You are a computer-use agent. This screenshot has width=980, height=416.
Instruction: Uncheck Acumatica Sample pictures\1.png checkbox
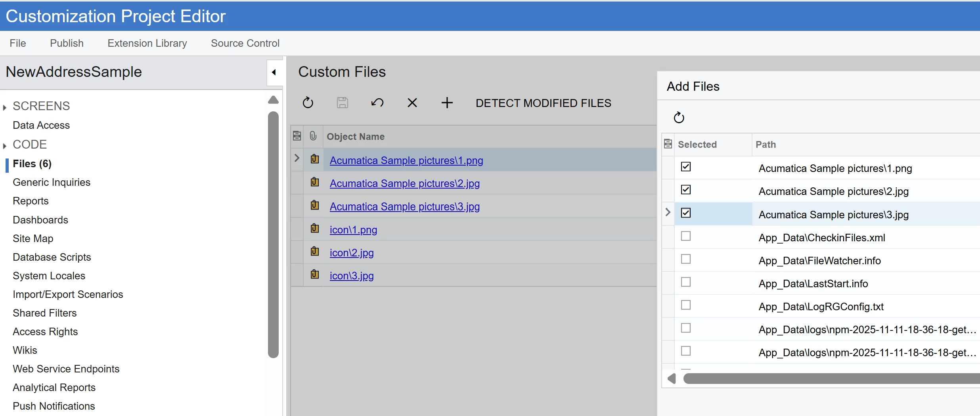point(685,167)
